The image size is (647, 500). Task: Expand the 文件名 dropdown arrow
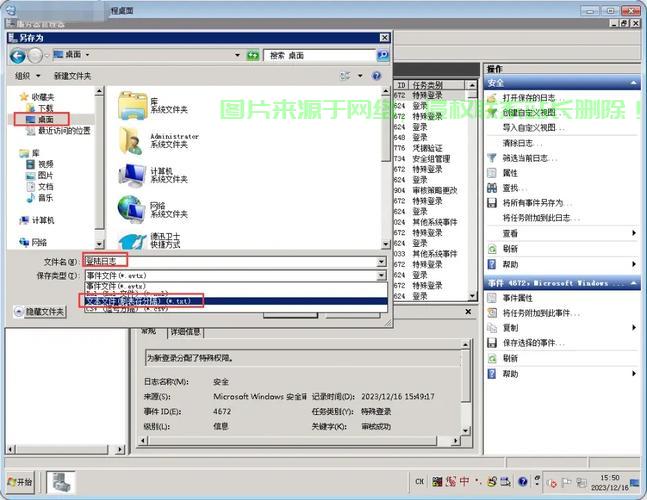coord(381,262)
